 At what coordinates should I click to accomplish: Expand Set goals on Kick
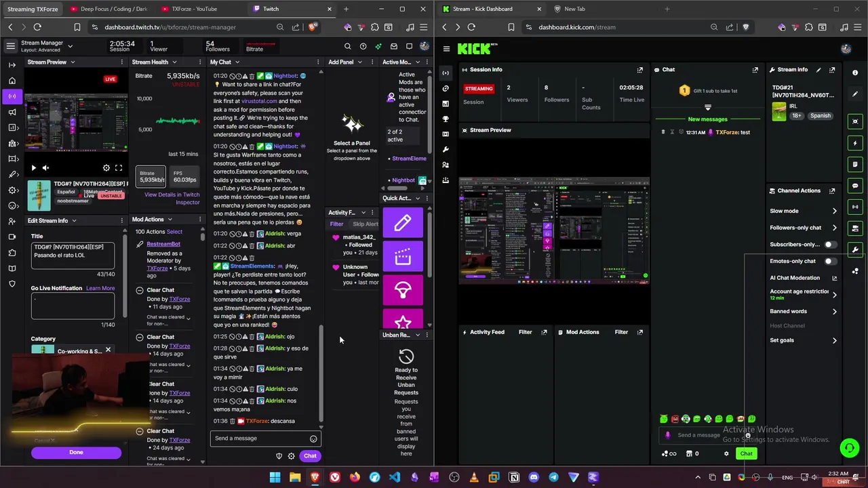(x=834, y=341)
